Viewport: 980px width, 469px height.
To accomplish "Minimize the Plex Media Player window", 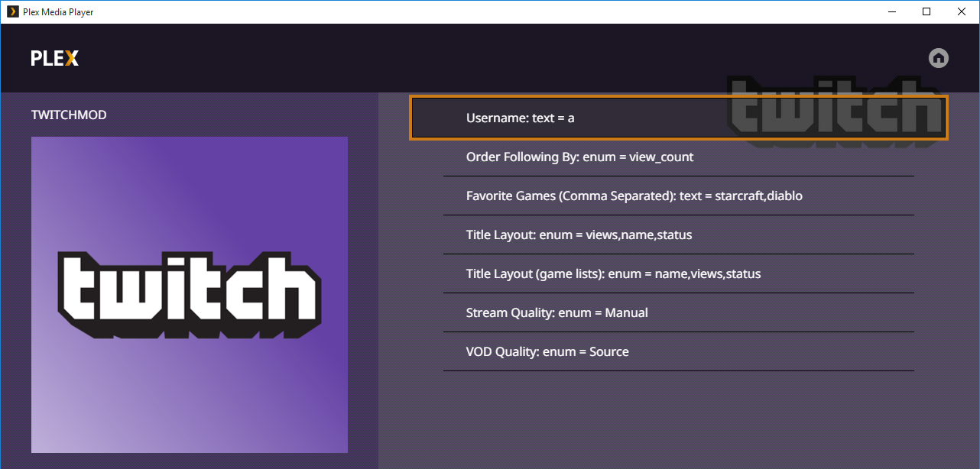I will 891,11.
